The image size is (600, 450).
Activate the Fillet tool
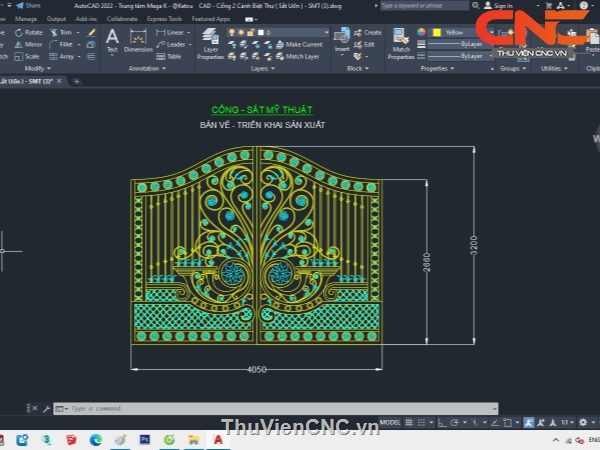tap(67, 44)
